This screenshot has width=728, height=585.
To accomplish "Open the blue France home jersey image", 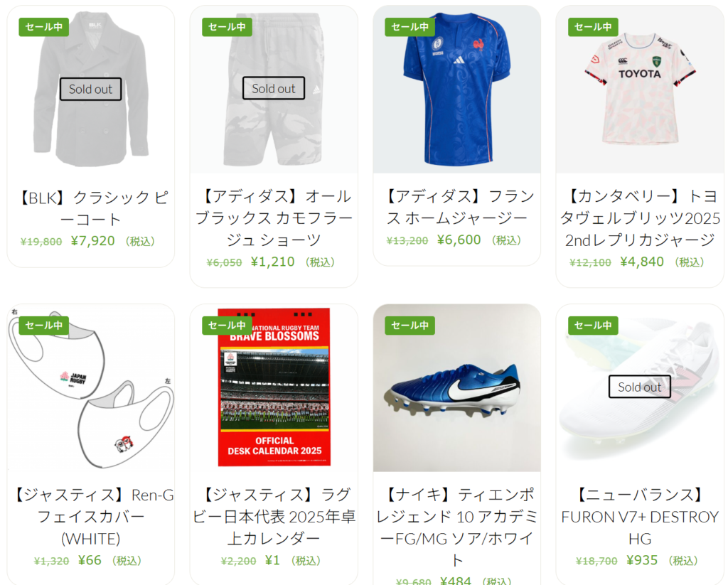I will coord(457,90).
